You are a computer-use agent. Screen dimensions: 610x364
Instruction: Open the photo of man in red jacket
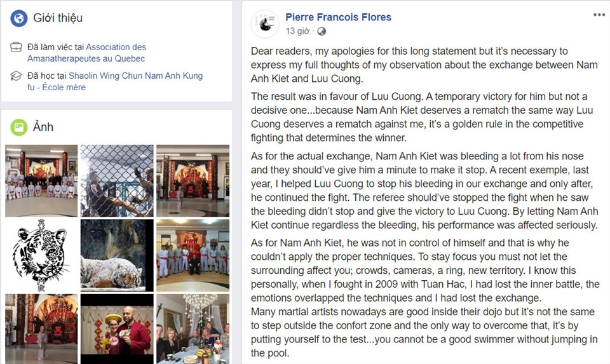117,329
